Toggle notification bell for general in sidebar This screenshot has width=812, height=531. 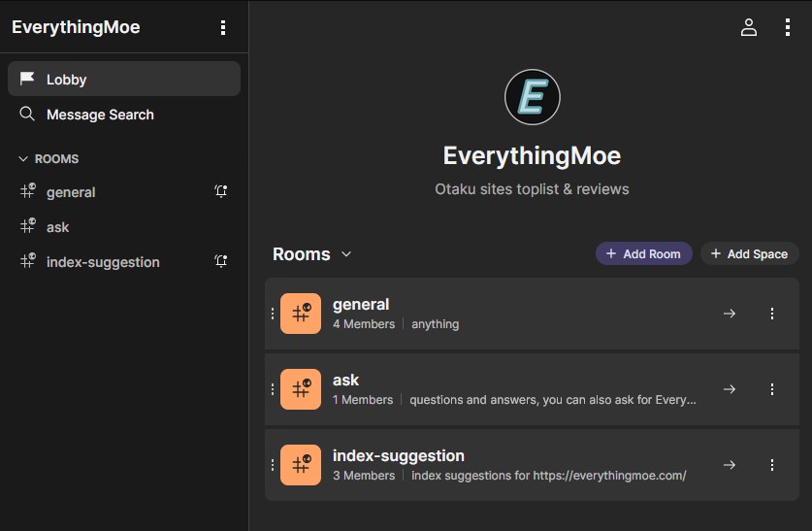point(221,192)
